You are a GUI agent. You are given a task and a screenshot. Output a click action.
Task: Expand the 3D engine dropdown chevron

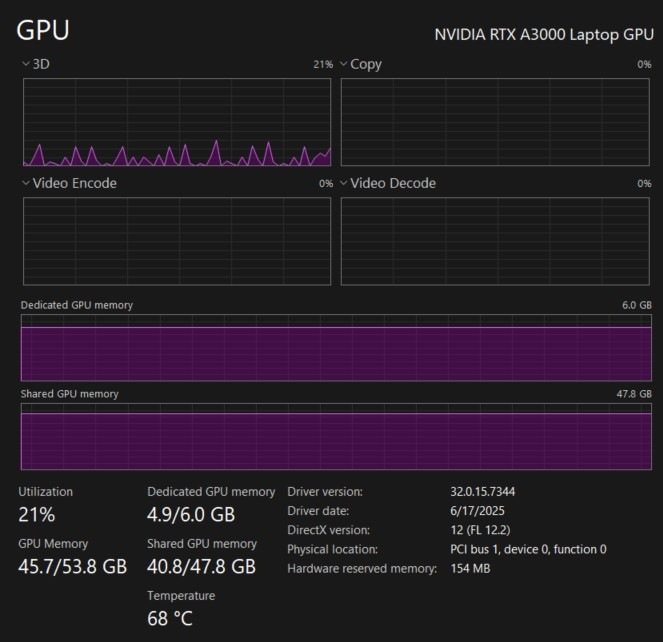tap(26, 64)
